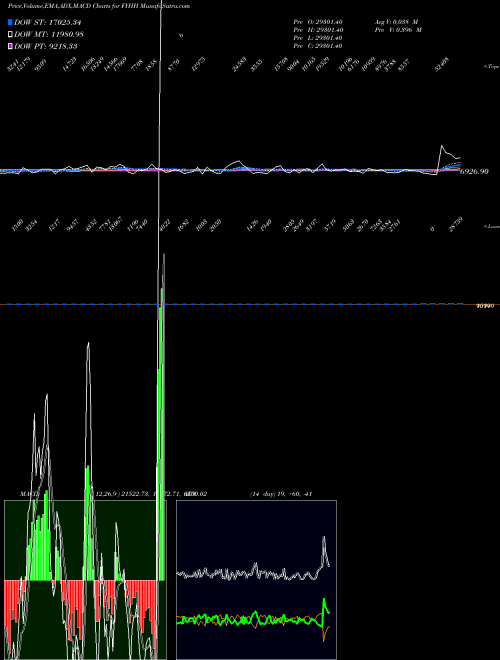Click the chart title mentioning MunafaSutra.com
Image resolution: width=500 pixels, height=660 pixels.
pyautogui.click(x=99, y=6)
